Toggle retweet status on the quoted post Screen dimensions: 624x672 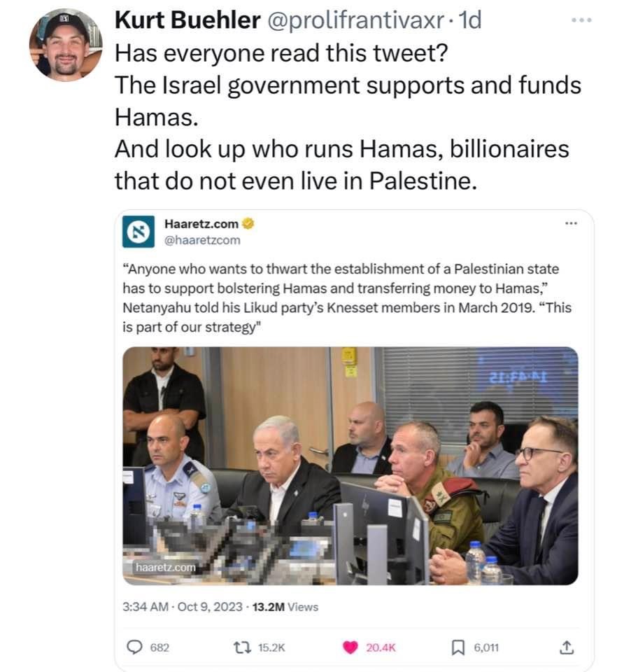click(241, 647)
